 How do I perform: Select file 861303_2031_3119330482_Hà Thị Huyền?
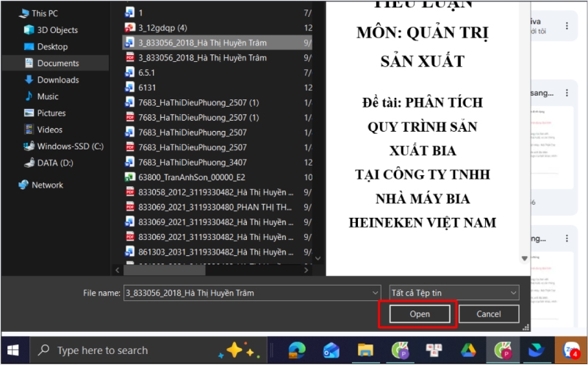click(x=218, y=252)
